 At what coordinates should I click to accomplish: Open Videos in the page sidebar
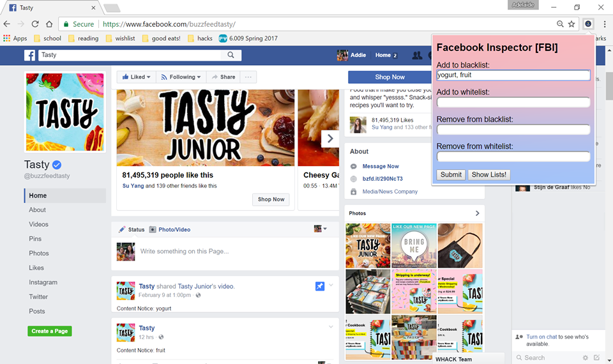click(x=38, y=224)
